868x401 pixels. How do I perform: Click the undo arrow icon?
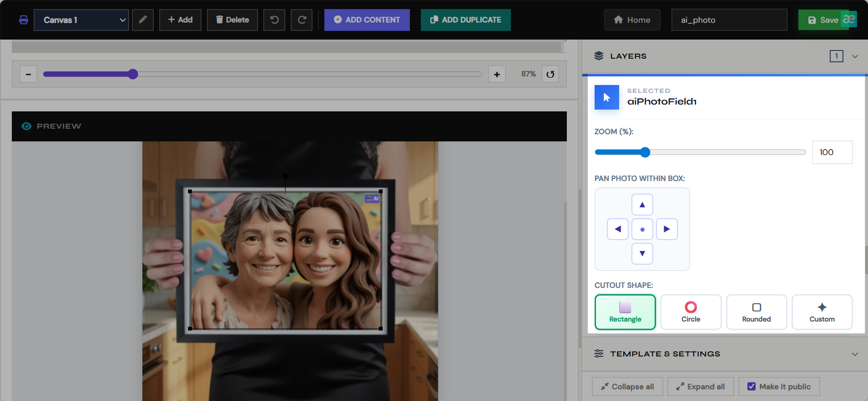coord(274,20)
